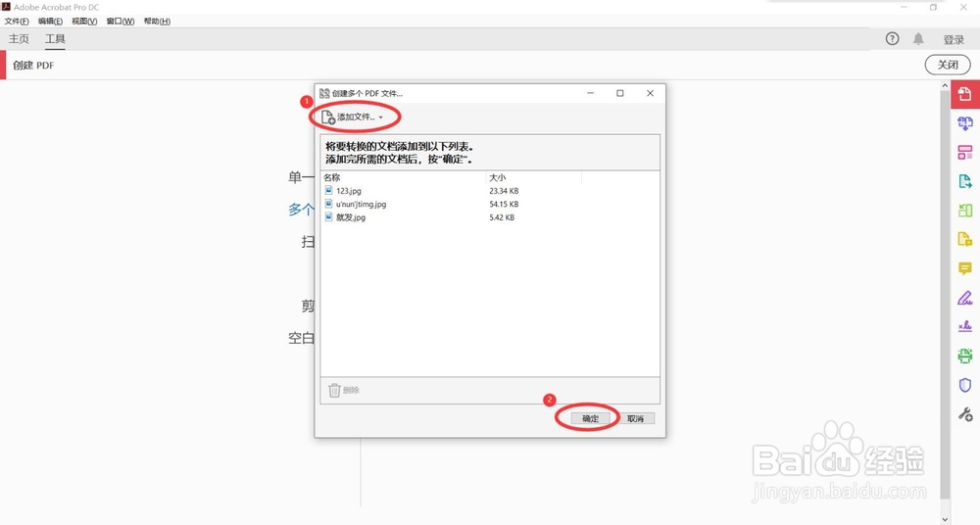Click the 就发.jpg file icon
980x525 pixels.
click(328, 216)
